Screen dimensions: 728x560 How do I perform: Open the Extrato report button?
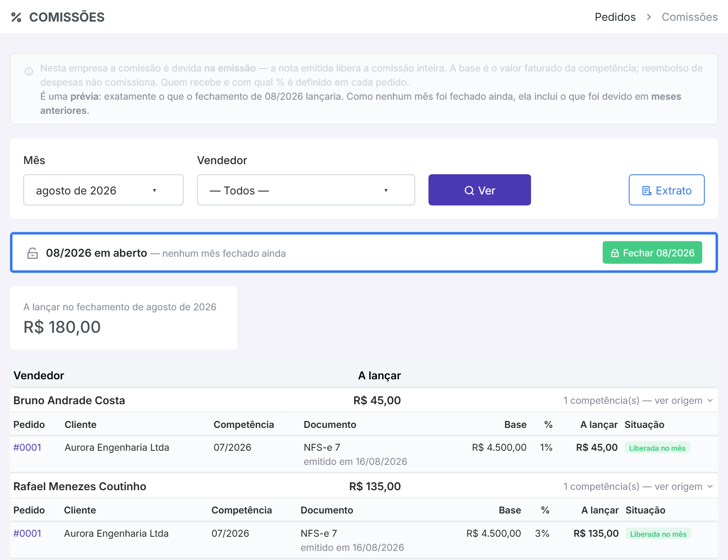point(667,190)
